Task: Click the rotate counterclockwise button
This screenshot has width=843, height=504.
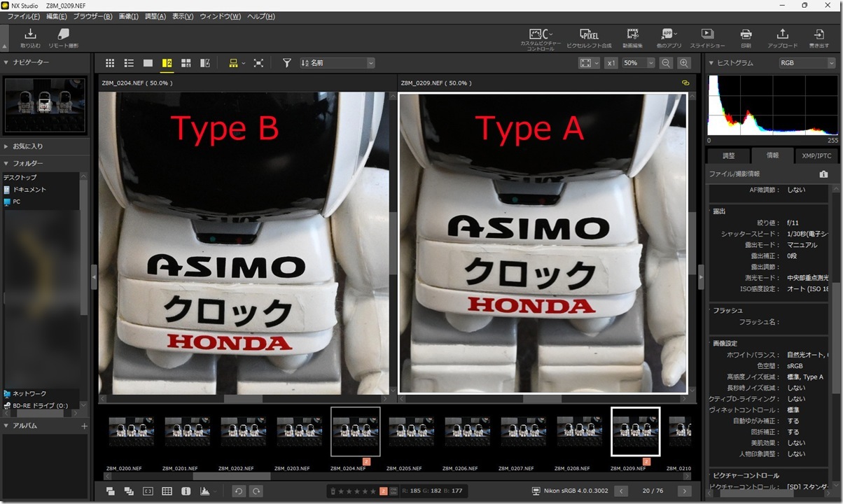Action: coord(239,491)
